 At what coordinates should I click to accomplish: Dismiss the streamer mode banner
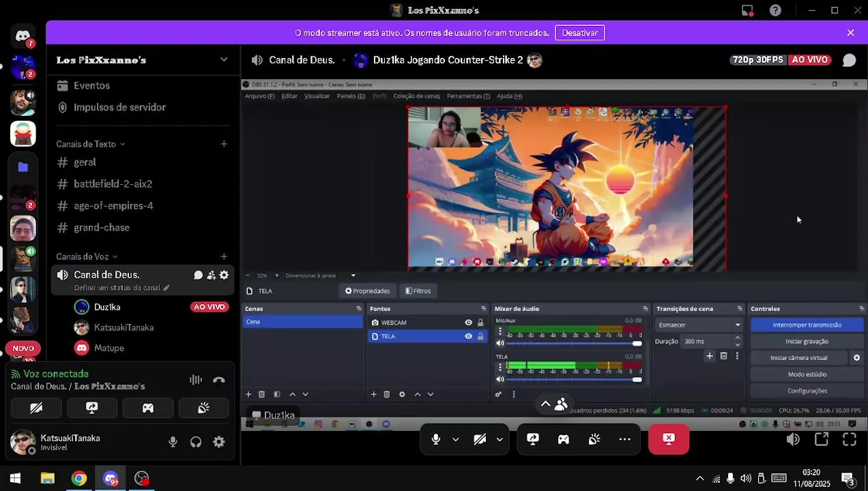[x=850, y=33]
